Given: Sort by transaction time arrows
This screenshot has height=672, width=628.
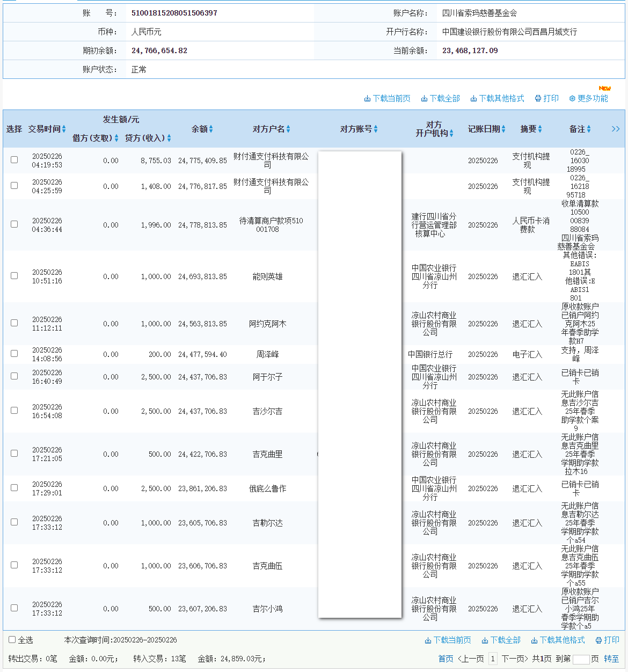Looking at the screenshot, I should pyautogui.click(x=64, y=129).
